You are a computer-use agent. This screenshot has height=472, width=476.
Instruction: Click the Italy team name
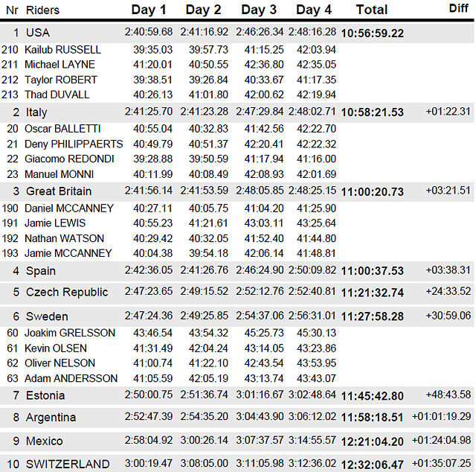(36, 112)
